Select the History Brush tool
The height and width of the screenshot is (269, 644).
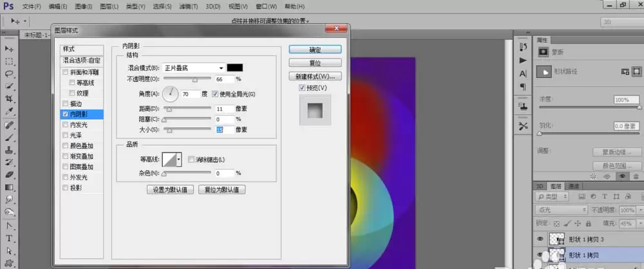[9, 162]
